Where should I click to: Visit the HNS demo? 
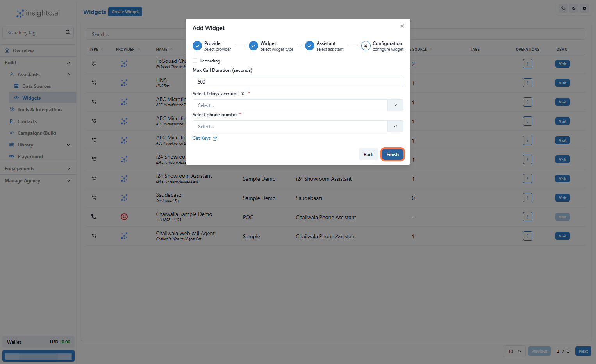tap(562, 83)
